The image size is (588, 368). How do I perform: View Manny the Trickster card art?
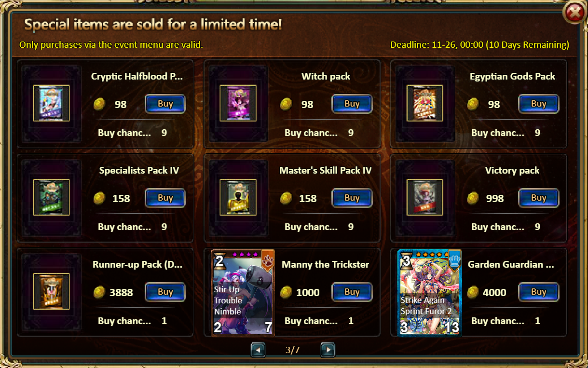[x=243, y=293]
